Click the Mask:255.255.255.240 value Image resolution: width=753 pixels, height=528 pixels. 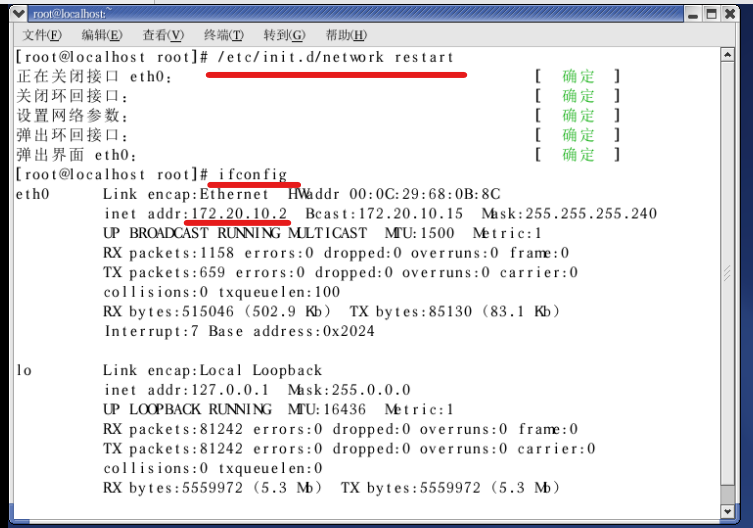pyautogui.click(x=569, y=213)
